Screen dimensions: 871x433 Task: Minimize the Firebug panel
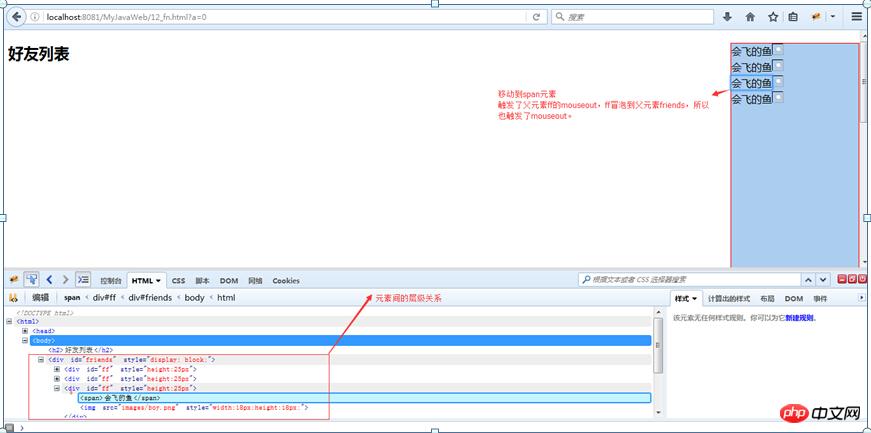842,280
